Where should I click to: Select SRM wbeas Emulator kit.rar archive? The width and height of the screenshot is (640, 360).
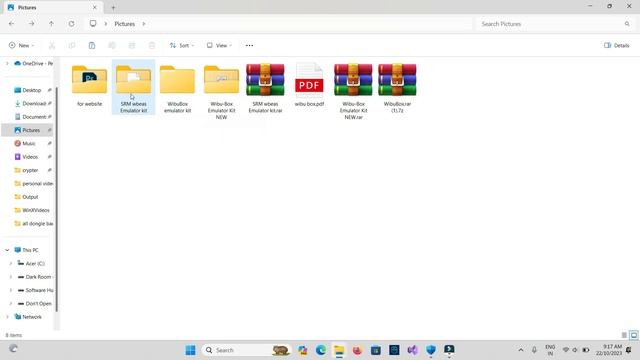click(265, 87)
